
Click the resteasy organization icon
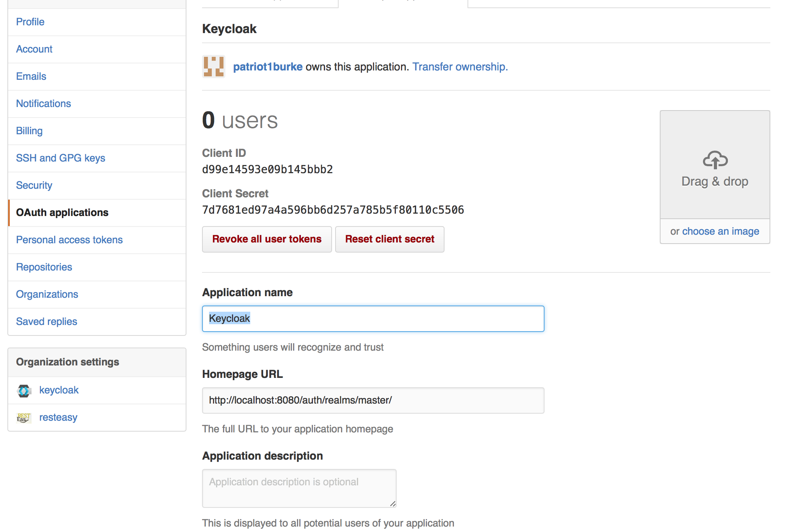(24, 417)
